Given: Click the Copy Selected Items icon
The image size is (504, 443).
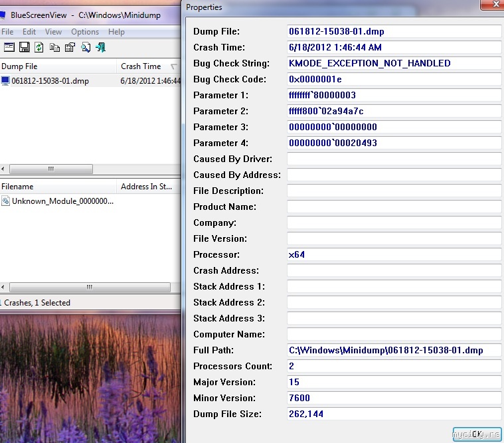Looking at the screenshot, I should coord(54,48).
